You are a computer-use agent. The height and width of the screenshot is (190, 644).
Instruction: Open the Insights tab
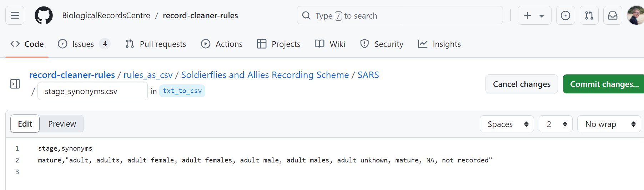(439, 44)
